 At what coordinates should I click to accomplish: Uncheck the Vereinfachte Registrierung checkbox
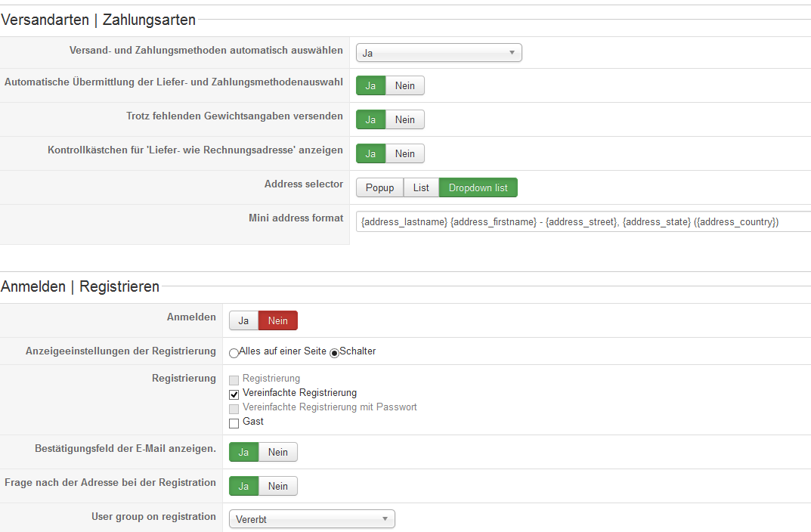click(x=234, y=394)
